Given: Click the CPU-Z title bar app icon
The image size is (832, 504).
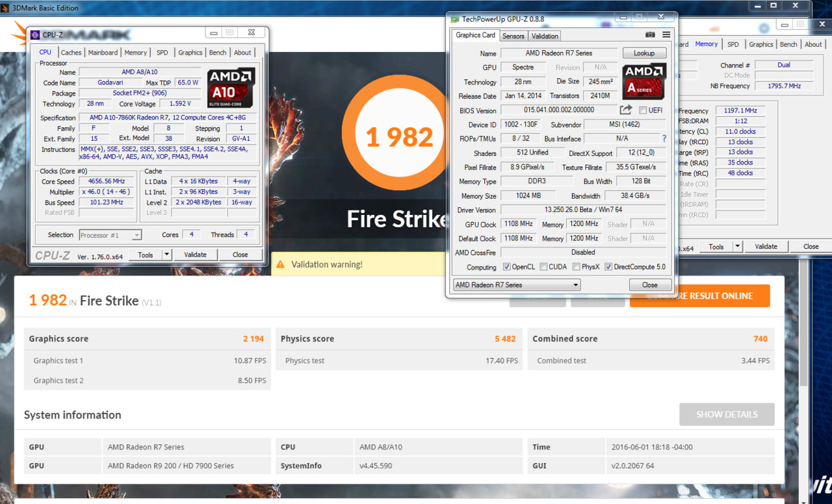Looking at the screenshot, I should [x=36, y=34].
